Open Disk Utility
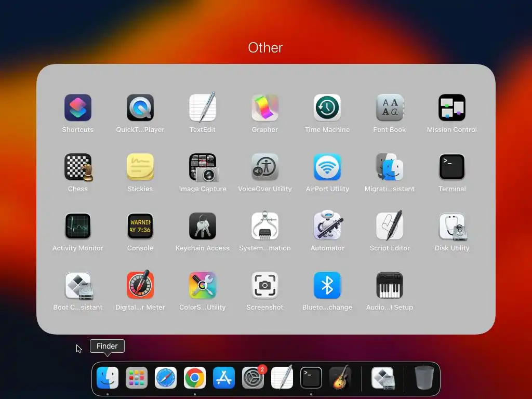The image size is (532, 399). click(x=453, y=227)
